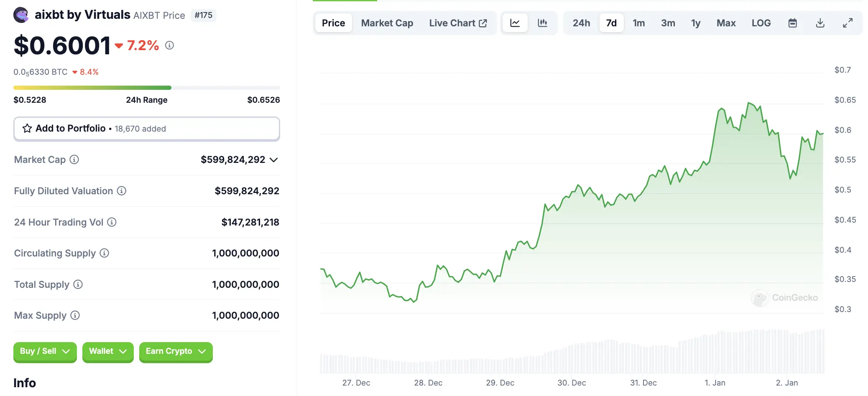Open the calendar date range picker
868x396 pixels.
tap(792, 23)
